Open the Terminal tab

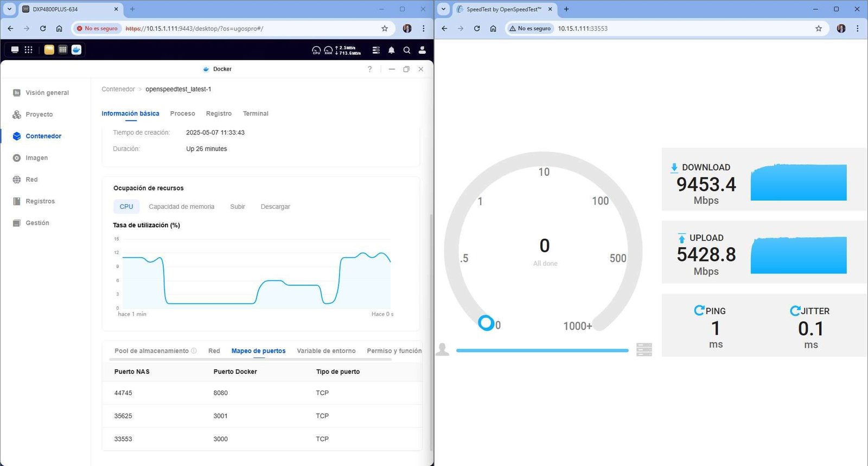point(256,113)
